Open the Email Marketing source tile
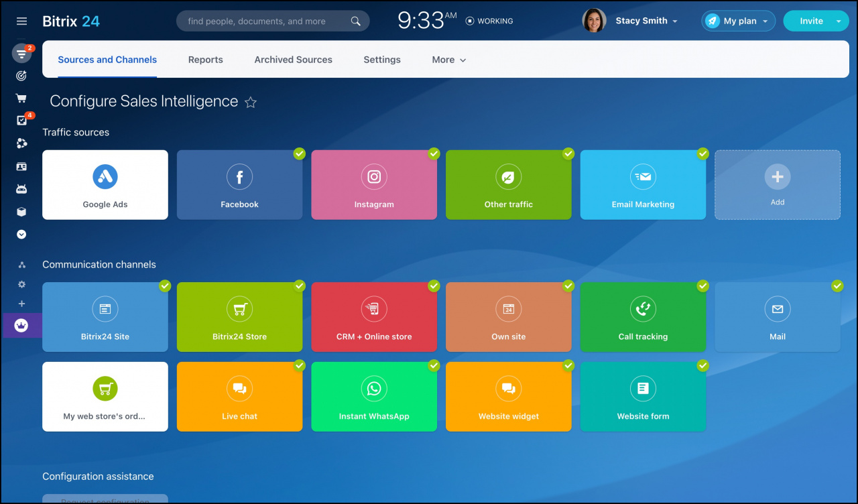 tap(643, 184)
